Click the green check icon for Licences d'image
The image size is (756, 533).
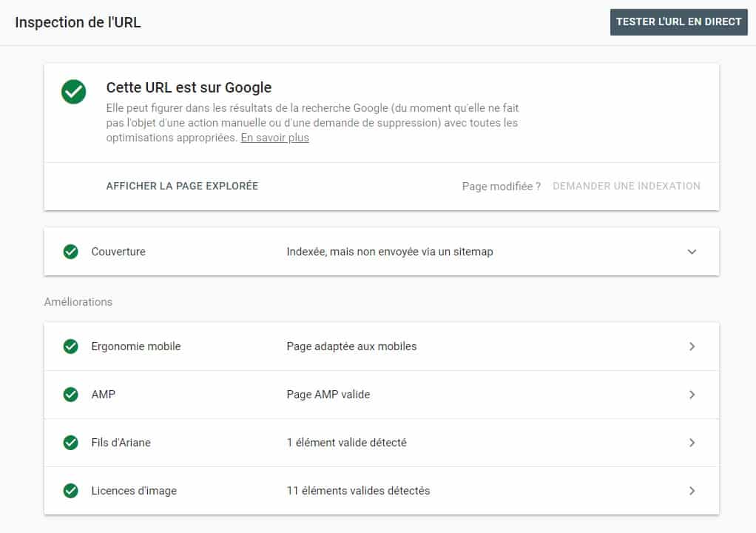[70, 491]
